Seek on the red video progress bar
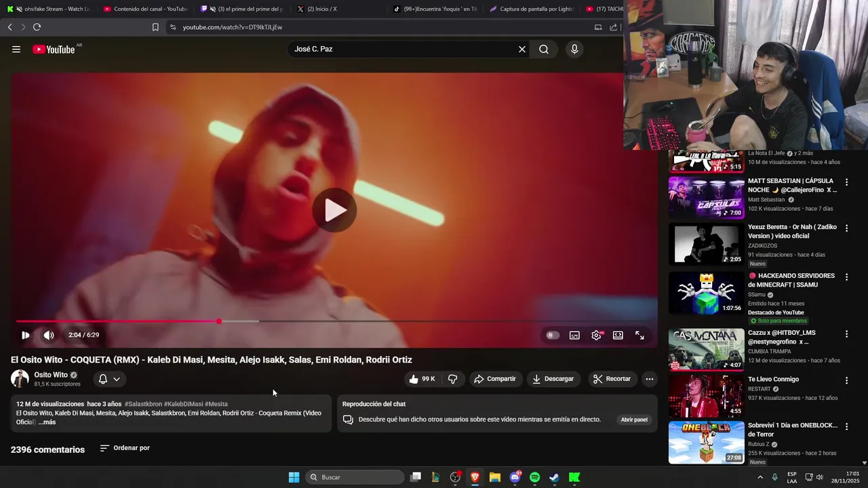This screenshot has width=868, height=488. (x=117, y=321)
